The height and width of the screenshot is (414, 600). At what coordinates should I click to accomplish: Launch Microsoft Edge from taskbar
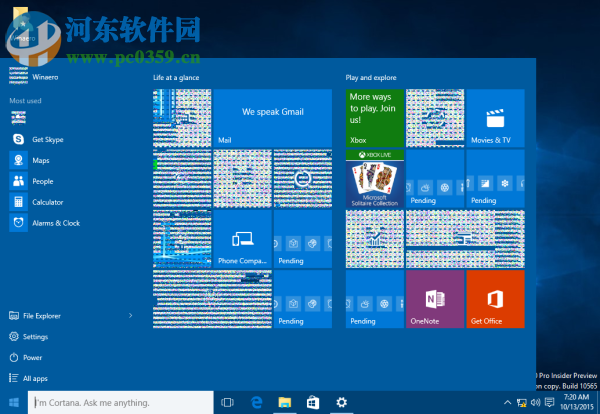pyautogui.click(x=256, y=403)
